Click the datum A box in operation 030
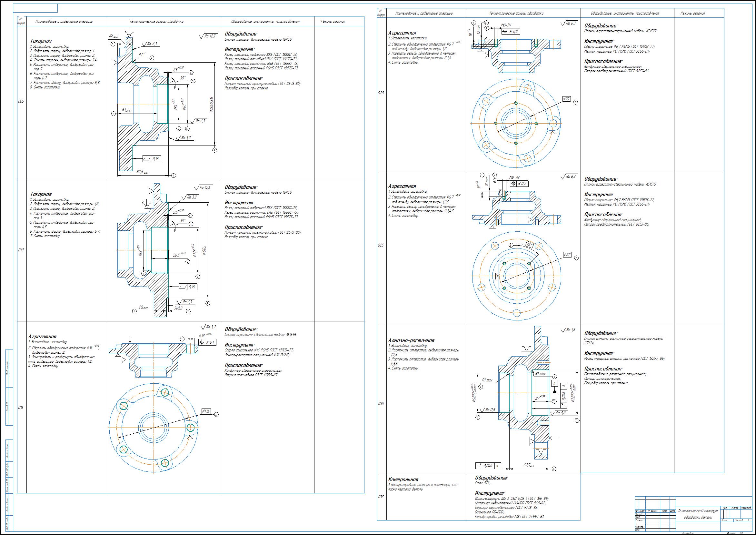The image size is (756, 535). pyautogui.click(x=554, y=383)
